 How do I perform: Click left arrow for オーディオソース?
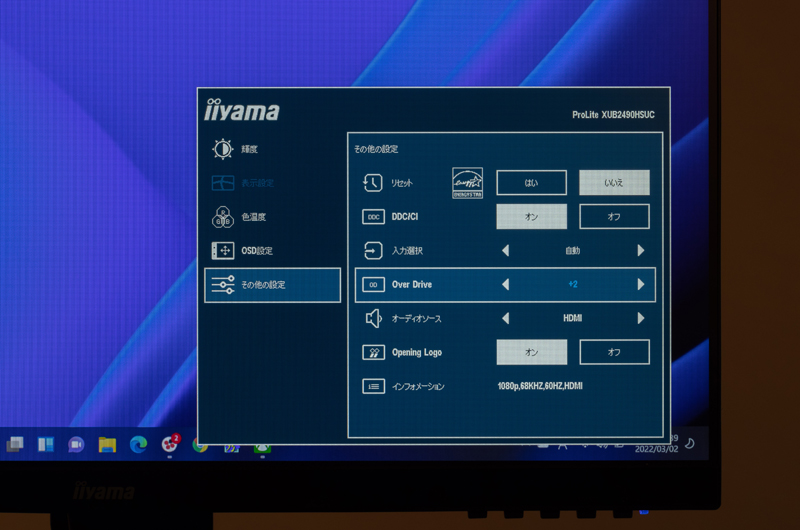pyautogui.click(x=505, y=318)
